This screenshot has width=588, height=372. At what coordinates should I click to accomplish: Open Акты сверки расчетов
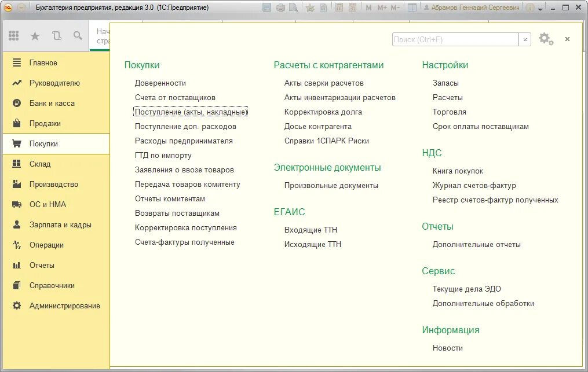coord(324,83)
